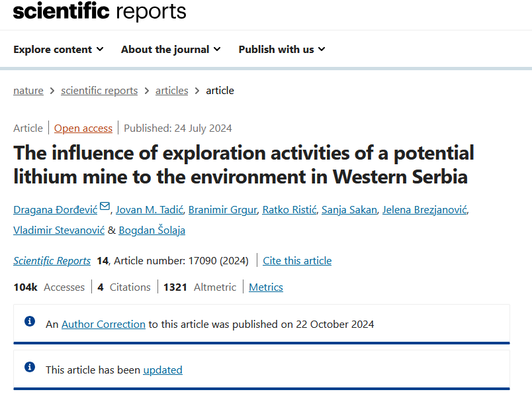Click Cite this article link

point(297,261)
